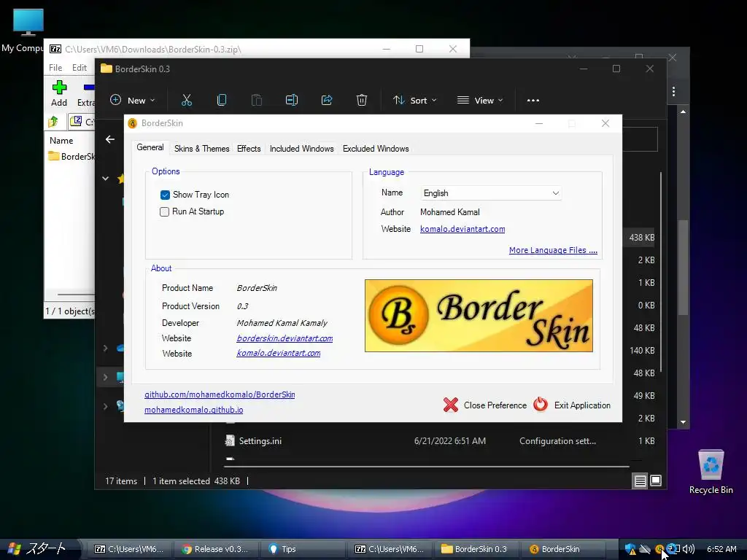Viewport: 747px width, 560px height.
Task: Click the Explorer horizontal scrollbar at bottom
Action: 426,466
